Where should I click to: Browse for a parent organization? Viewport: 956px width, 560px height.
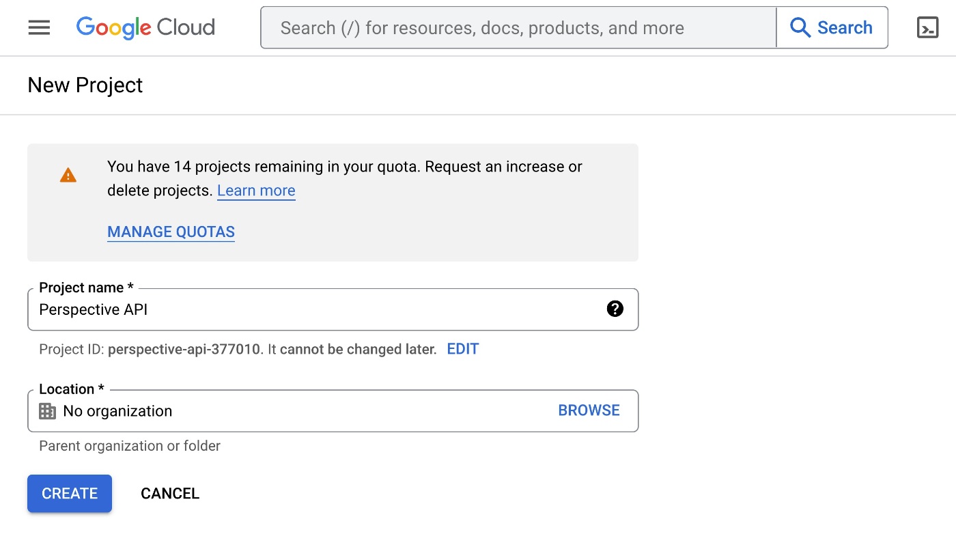click(x=589, y=410)
